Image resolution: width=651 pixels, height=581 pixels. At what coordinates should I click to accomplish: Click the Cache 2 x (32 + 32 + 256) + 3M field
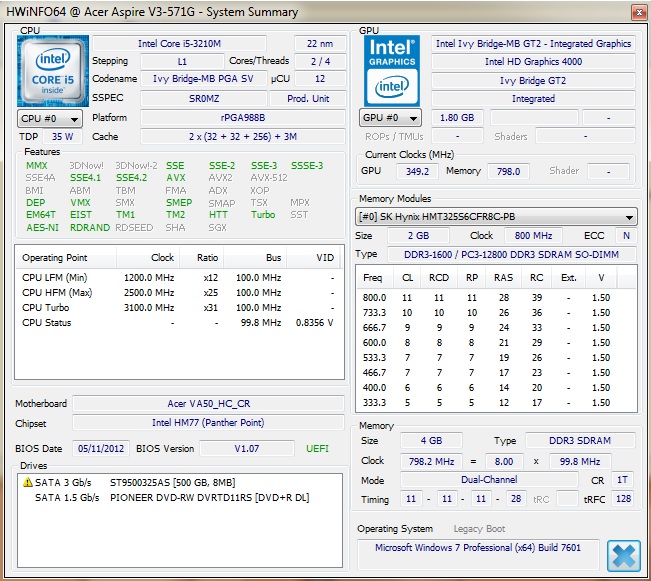coord(243,137)
